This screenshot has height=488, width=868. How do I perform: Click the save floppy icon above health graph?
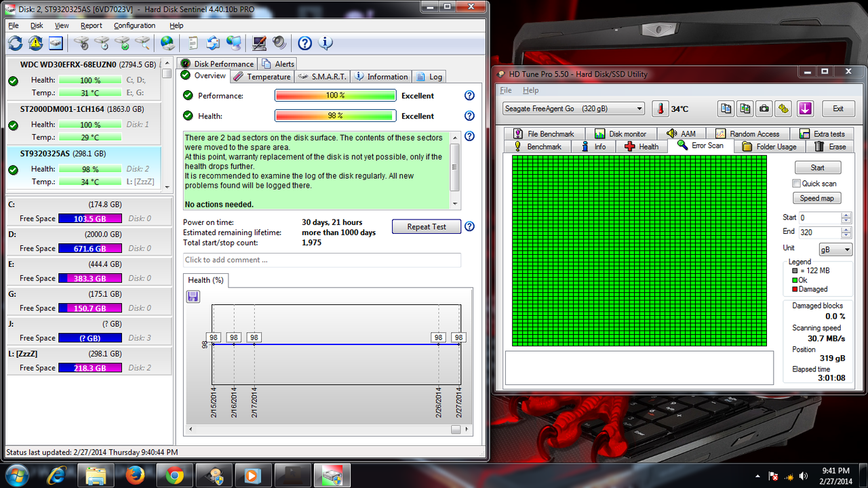point(193,296)
